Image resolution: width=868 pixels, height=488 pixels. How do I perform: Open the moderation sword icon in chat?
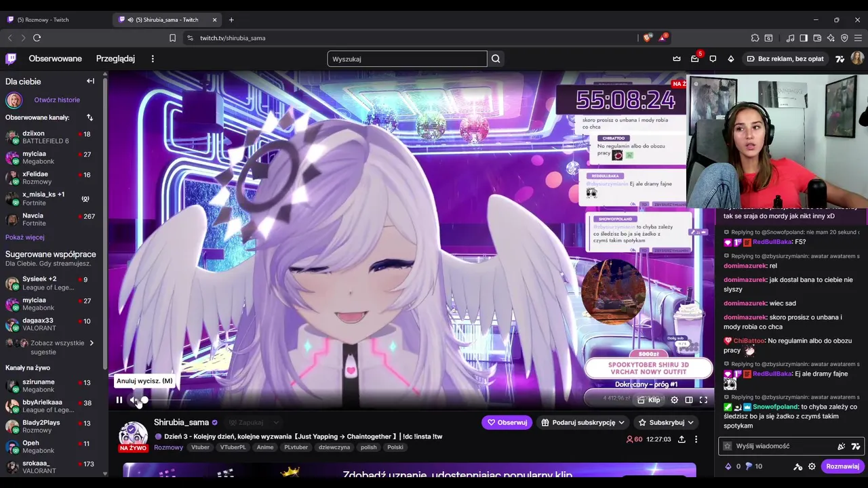click(798, 466)
